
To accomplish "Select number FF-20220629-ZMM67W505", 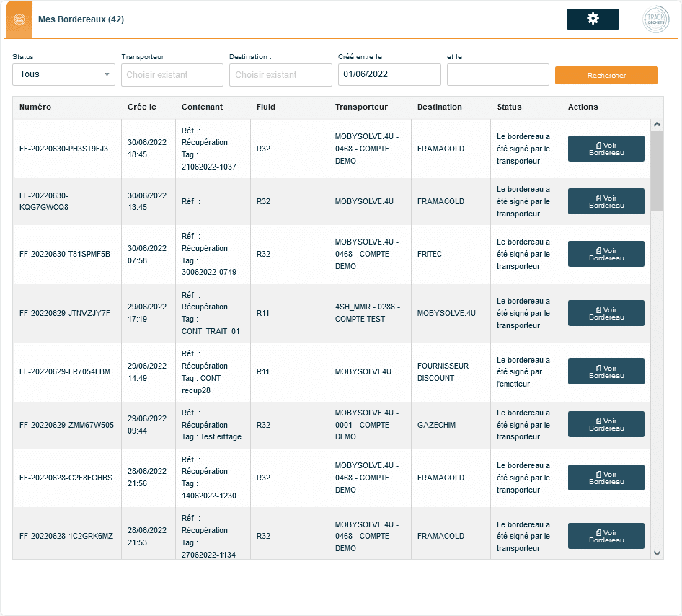I will click(x=66, y=425).
